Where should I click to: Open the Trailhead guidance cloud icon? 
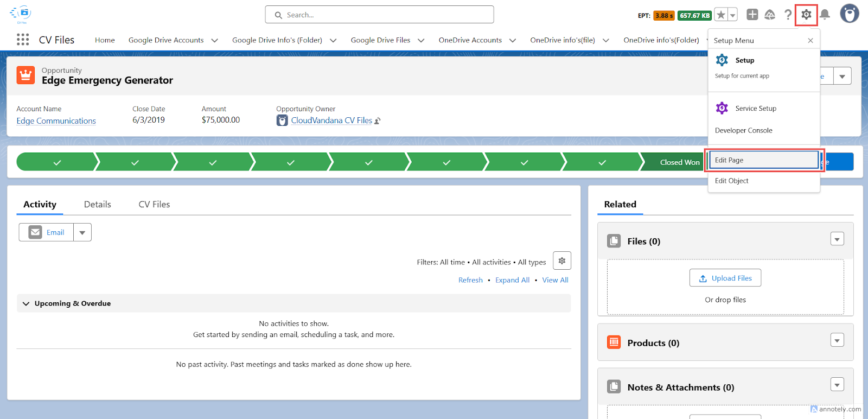pos(770,15)
